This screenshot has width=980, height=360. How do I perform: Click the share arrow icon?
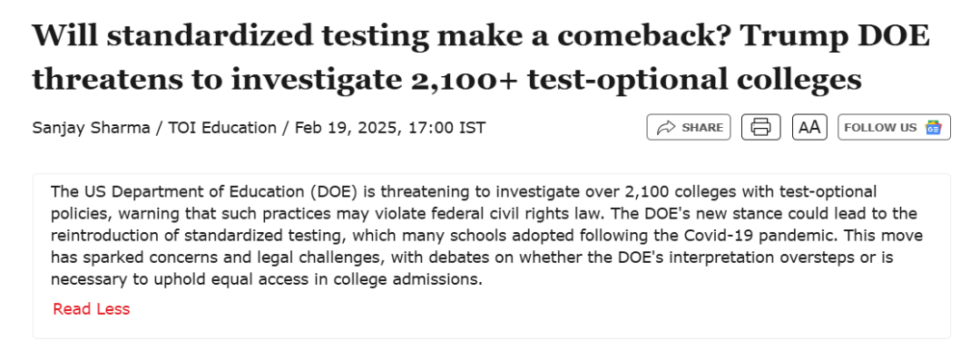(x=667, y=128)
